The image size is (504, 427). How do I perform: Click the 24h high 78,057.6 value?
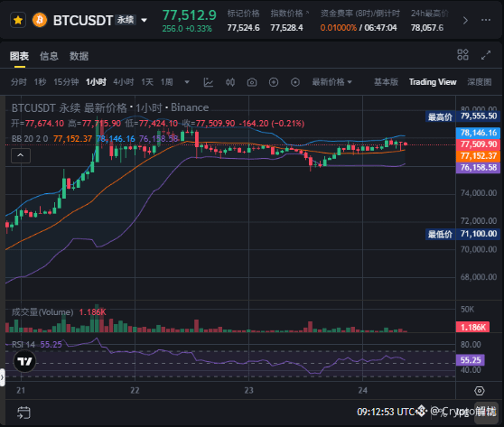point(427,28)
